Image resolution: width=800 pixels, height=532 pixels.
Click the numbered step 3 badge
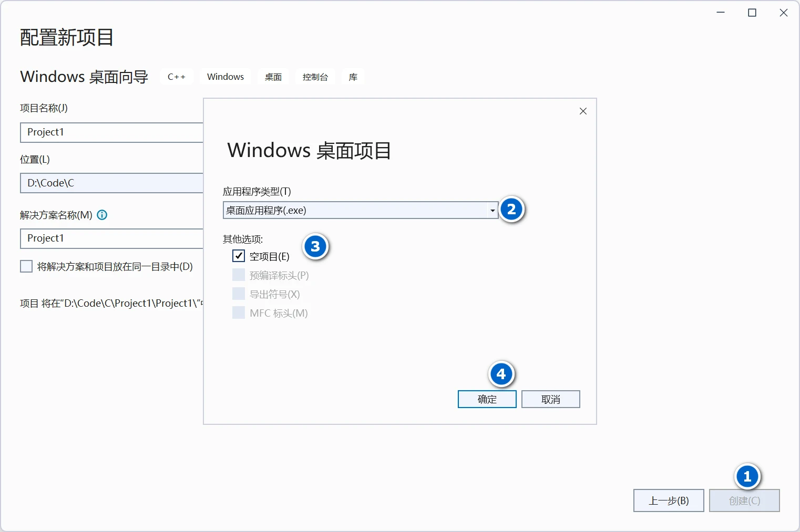point(315,246)
